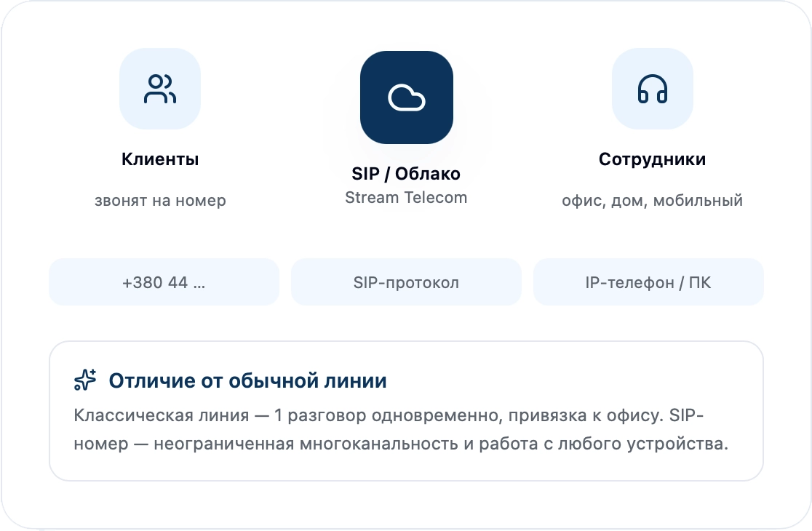The image size is (812, 531).
Task: Click the Отличие от обычной линии heading
Action: tap(247, 380)
